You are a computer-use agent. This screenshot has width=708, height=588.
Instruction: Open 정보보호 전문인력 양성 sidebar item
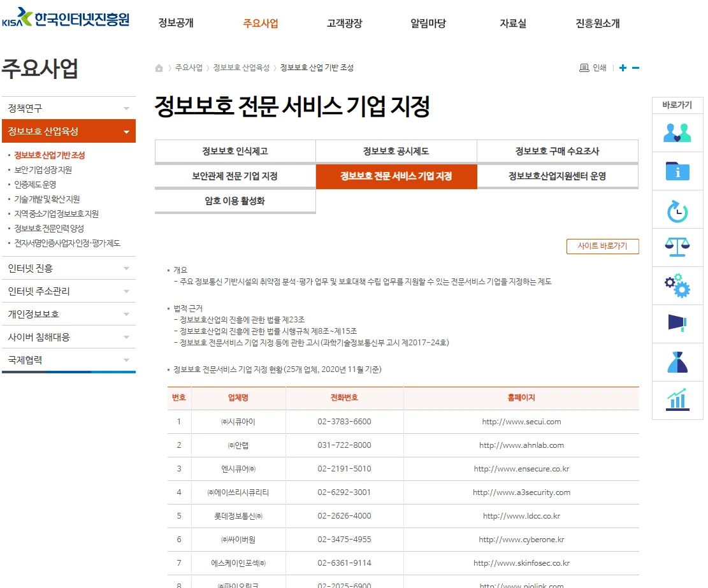(49, 228)
